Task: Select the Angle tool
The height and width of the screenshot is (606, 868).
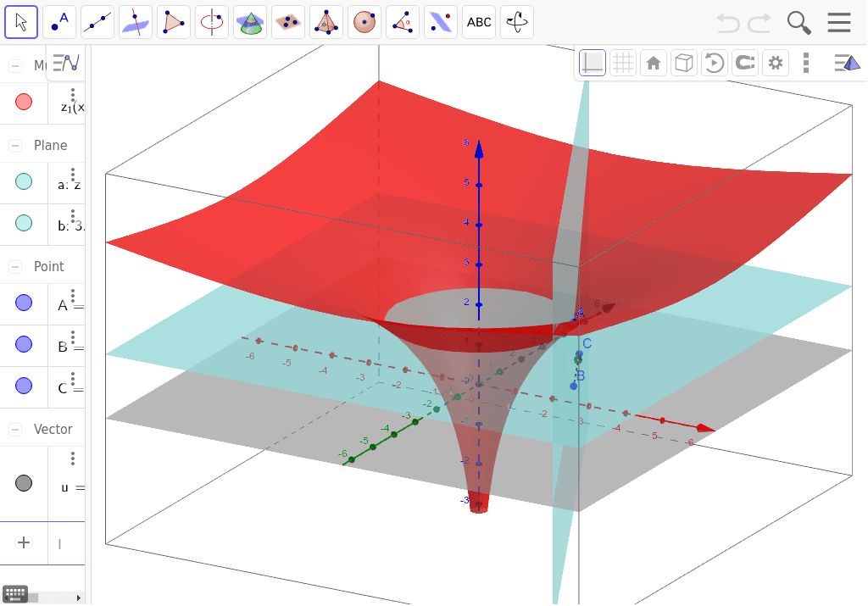Action: point(403,22)
